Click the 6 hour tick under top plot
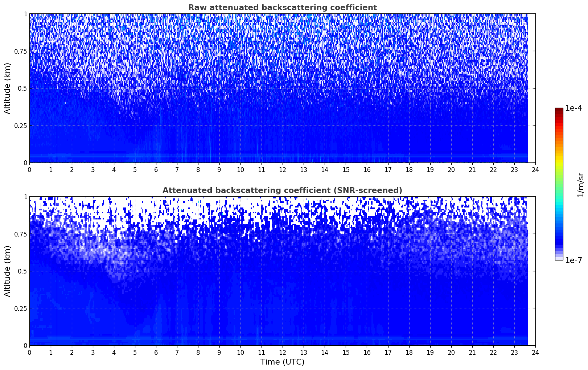The width and height of the screenshot is (588, 370). click(156, 169)
